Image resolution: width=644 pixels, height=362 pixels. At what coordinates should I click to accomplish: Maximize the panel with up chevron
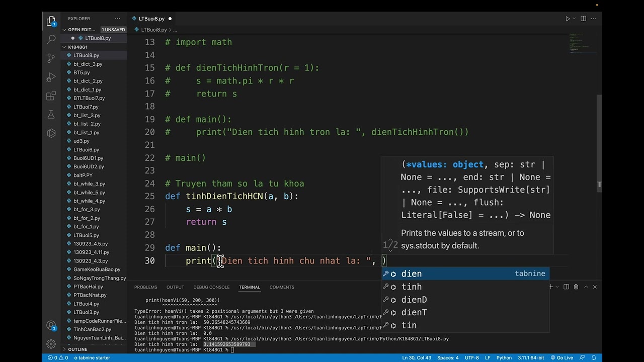[x=585, y=287]
